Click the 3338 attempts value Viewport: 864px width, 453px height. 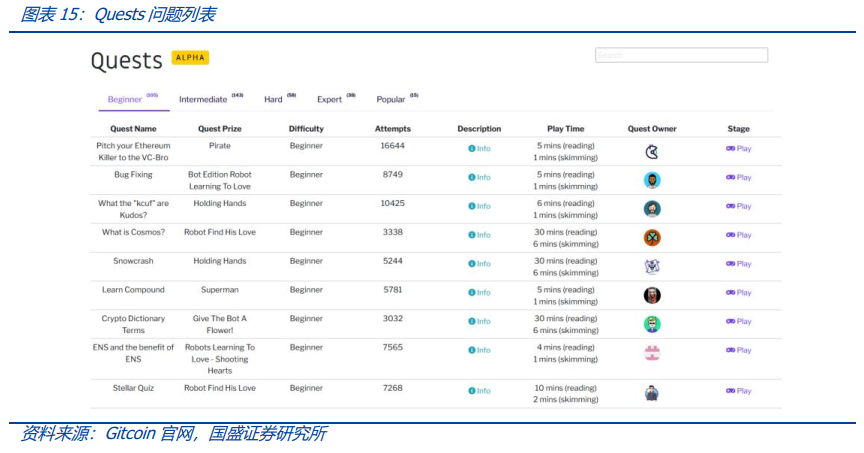tap(393, 232)
